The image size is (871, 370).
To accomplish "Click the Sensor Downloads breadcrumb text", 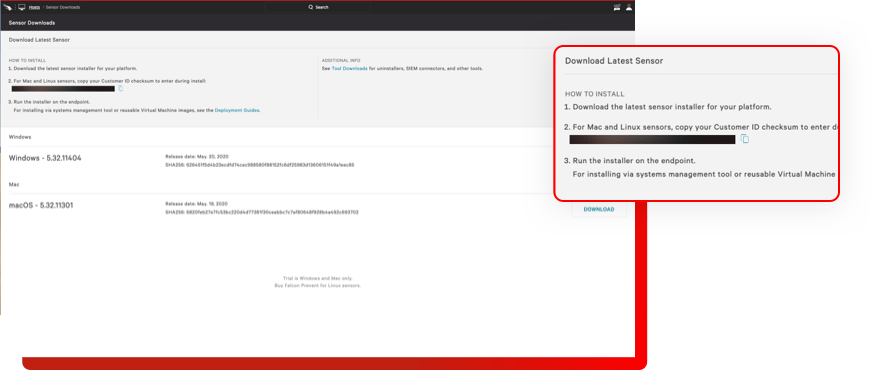I will click(x=63, y=7).
